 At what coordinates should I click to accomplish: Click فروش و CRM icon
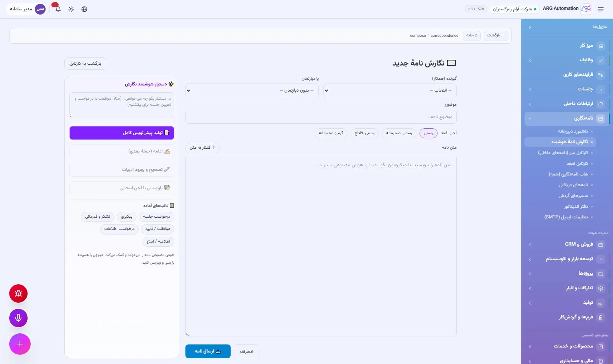(x=601, y=244)
